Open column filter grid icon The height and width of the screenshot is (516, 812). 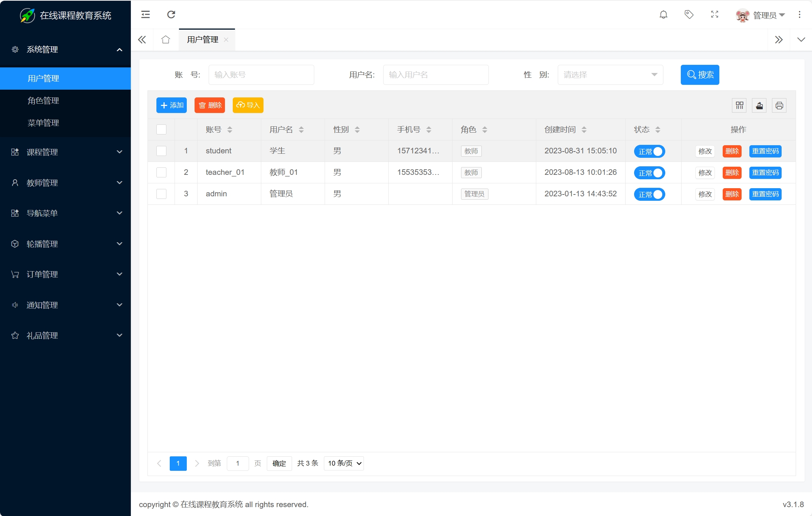739,106
